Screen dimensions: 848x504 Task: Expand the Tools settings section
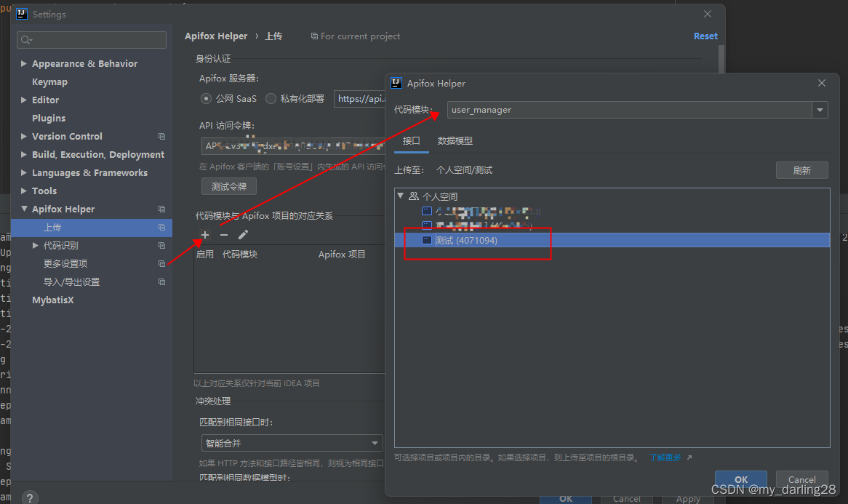(24, 191)
